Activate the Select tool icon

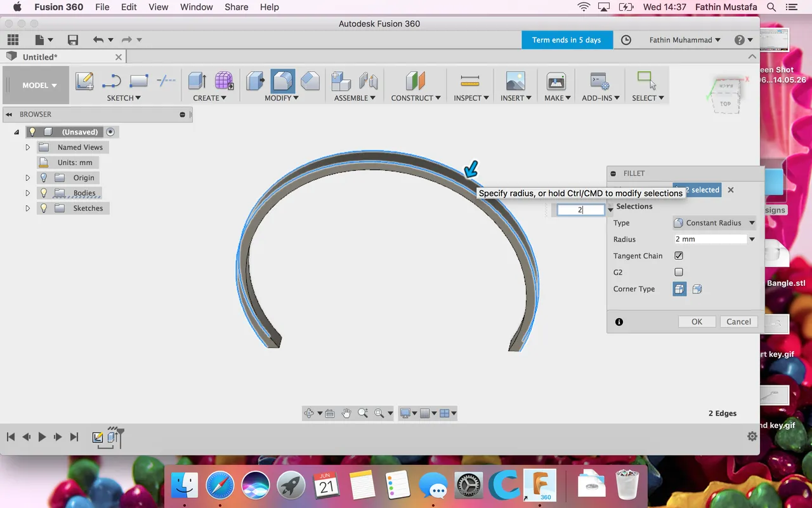(x=646, y=81)
